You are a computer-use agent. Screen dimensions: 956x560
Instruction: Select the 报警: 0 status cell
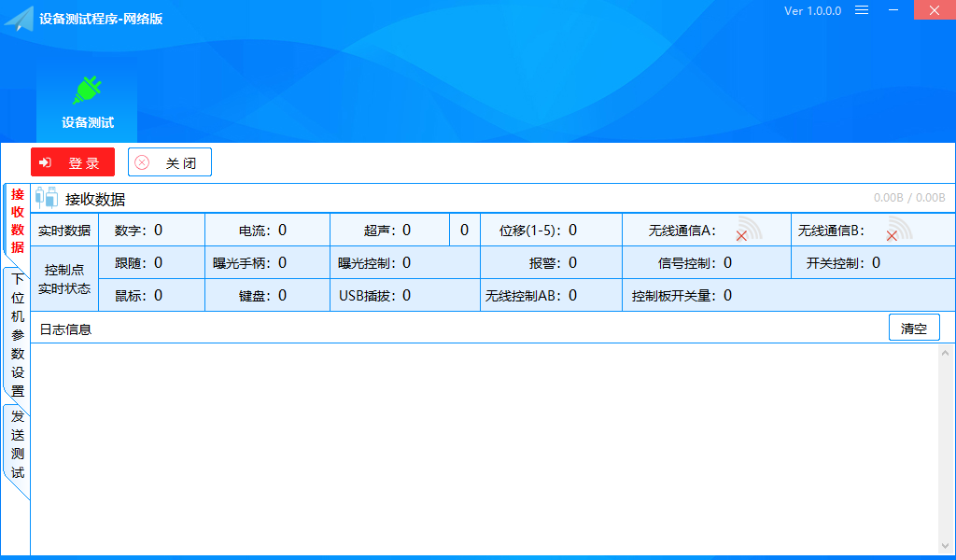tap(551, 262)
